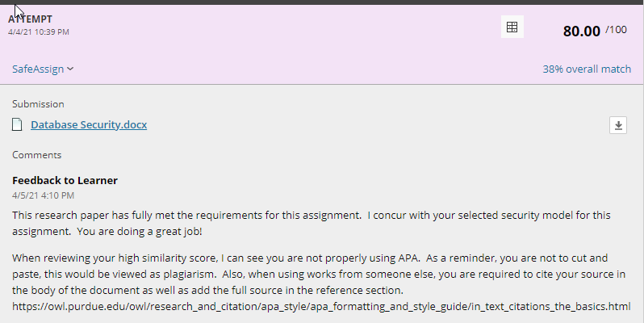This screenshot has height=323, width=644.
Task: Open the SafeAssign dropdown label
Action: click(38, 69)
